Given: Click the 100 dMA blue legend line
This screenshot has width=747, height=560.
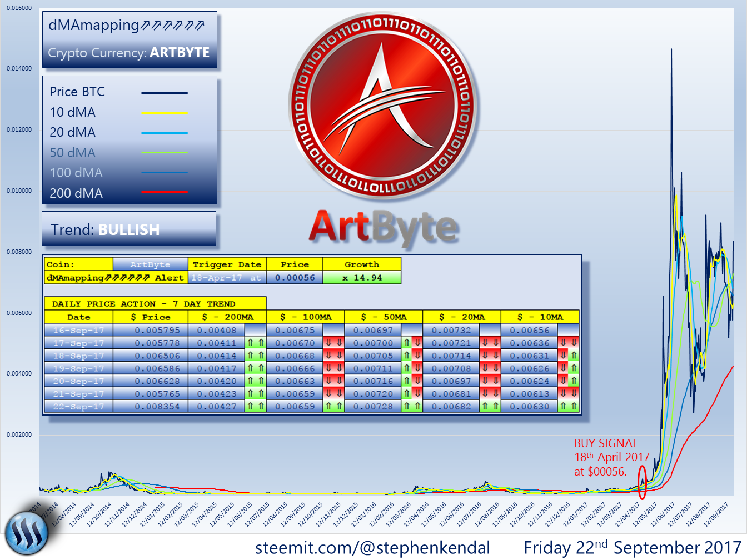Looking at the screenshot, I should click(x=165, y=173).
